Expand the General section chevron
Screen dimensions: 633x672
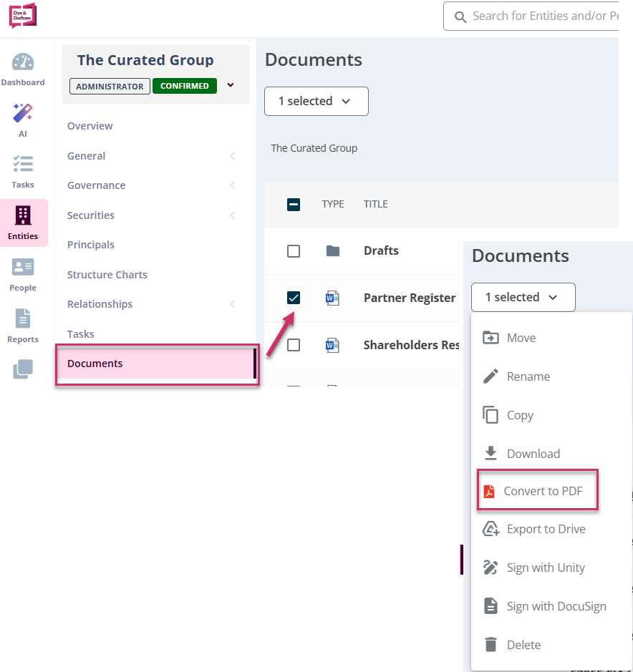tap(233, 156)
